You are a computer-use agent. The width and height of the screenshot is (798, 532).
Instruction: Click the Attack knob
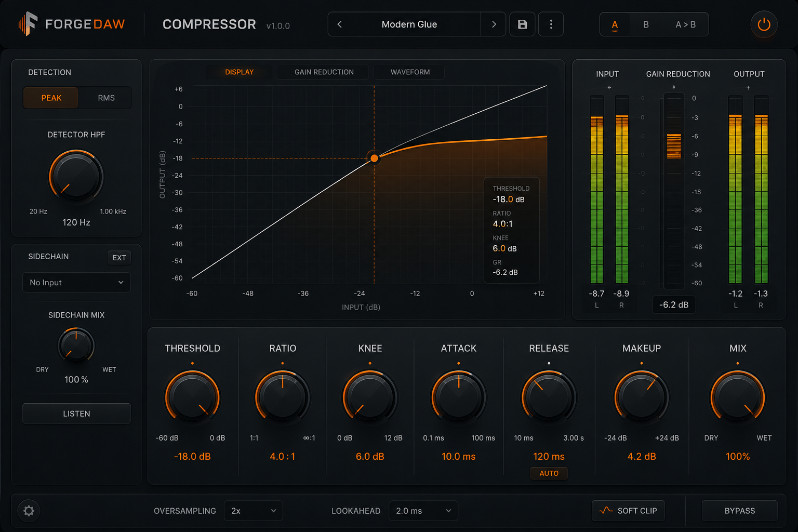459,398
